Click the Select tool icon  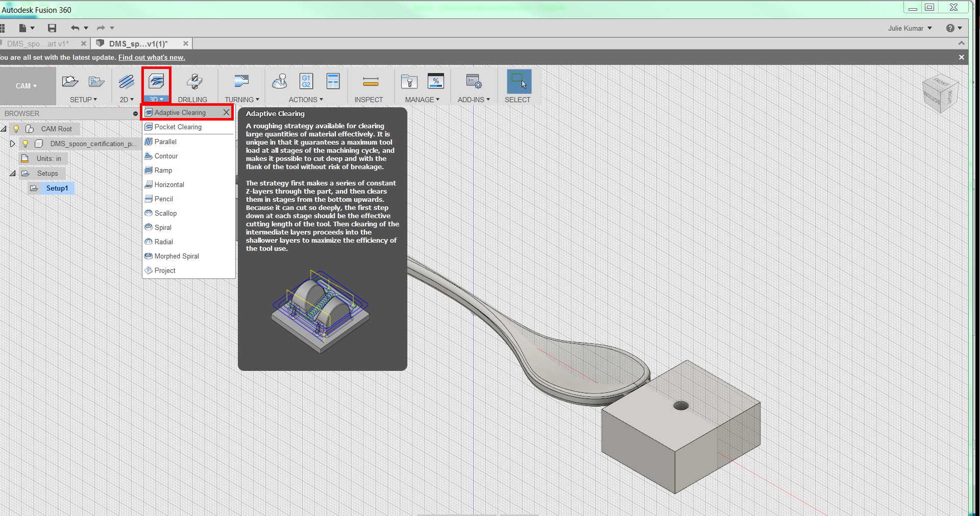tap(519, 82)
